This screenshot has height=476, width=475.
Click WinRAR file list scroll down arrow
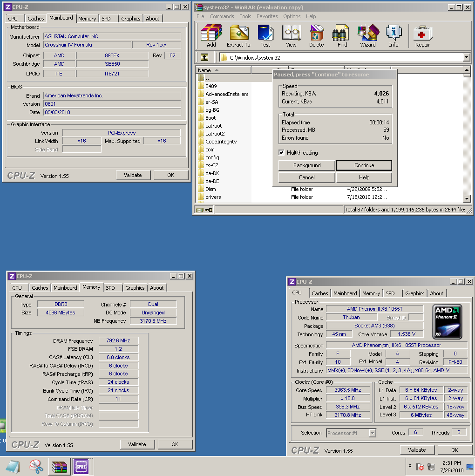click(467, 199)
